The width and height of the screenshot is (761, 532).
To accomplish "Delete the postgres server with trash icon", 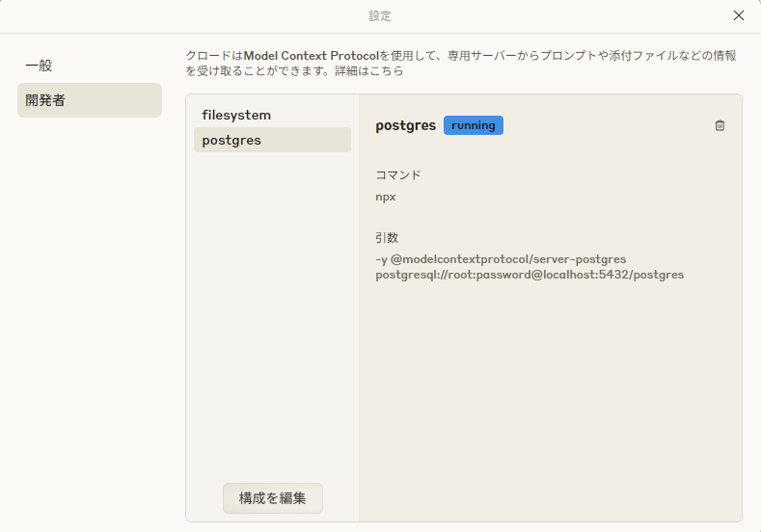I will (720, 125).
